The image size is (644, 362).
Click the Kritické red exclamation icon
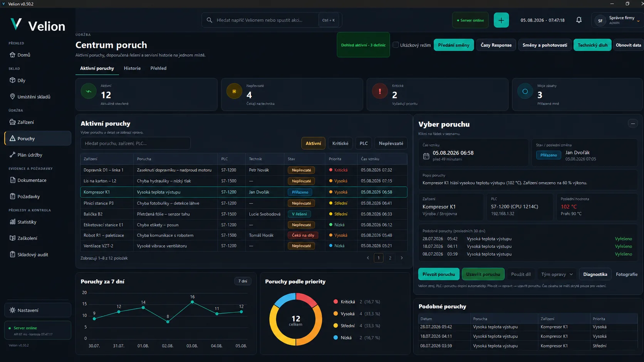click(x=380, y=92)
